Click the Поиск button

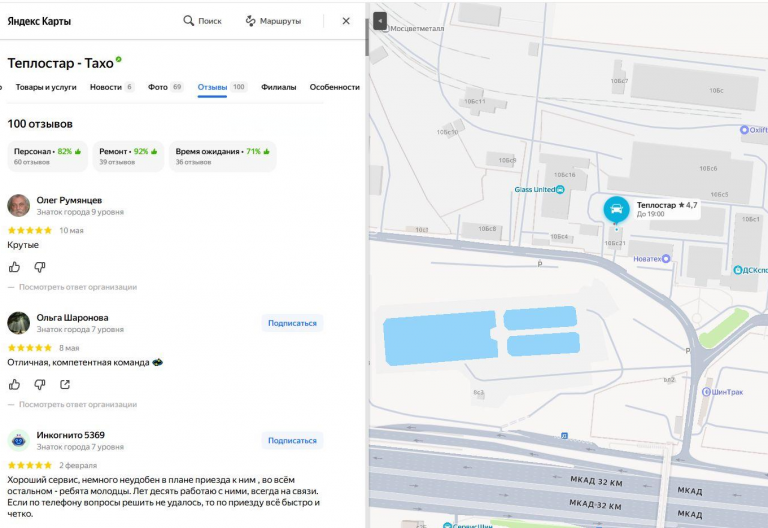coord(203,21)
